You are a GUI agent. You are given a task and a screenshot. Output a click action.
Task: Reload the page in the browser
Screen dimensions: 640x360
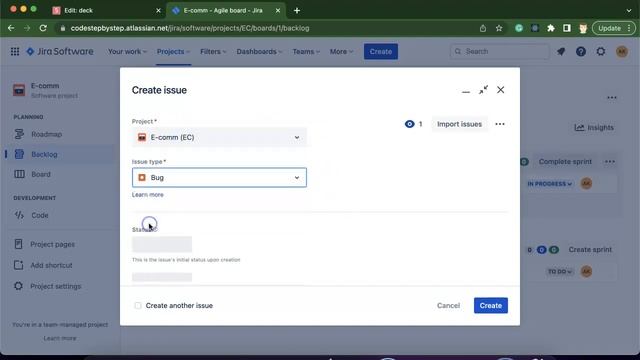point(43,28)
